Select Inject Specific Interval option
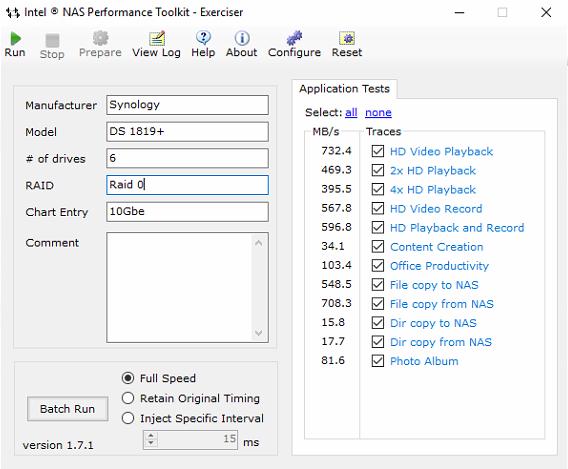This screenshot has height=469, width=568. (128, 418)
